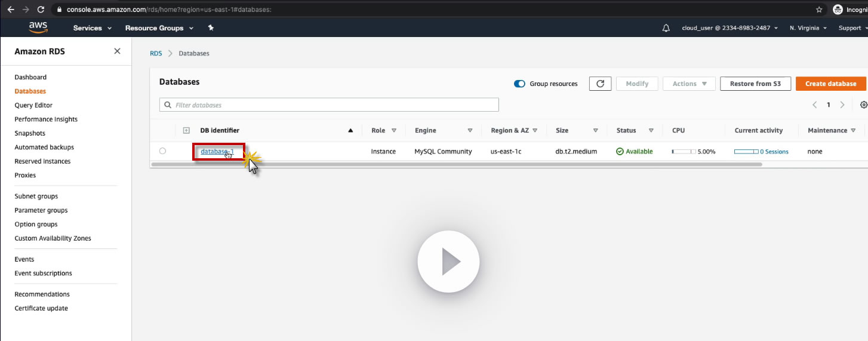Viewport: 868px width, 341px height.
Task: Open Reserved instances in sidebar
Action: (x=42, y=161)
